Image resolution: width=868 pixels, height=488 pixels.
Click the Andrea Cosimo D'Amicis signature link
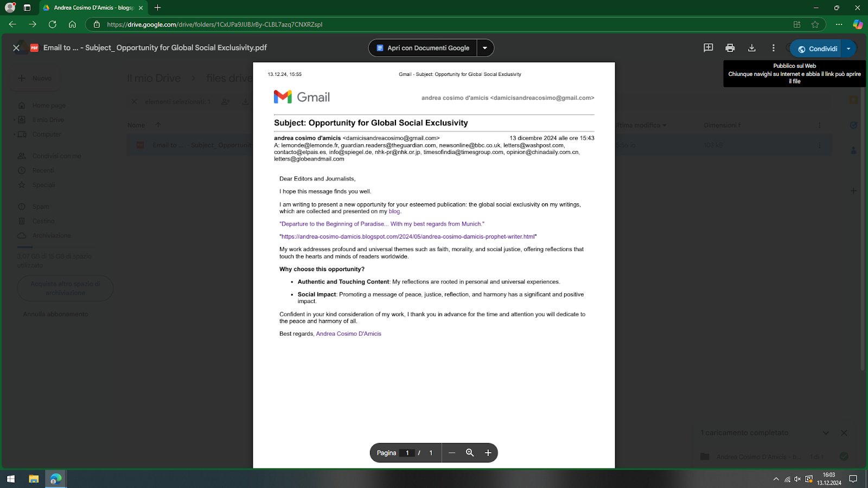(348, 333)
